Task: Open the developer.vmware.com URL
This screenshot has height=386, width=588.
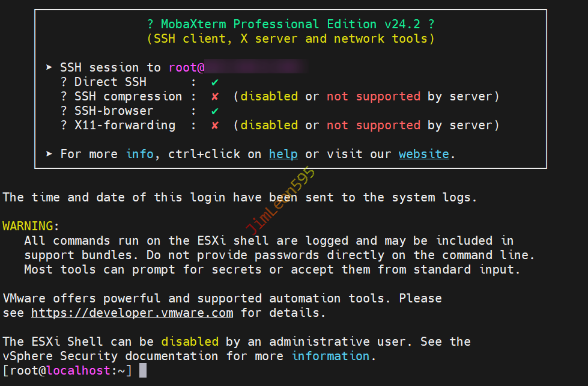Action: coord(132,313)
